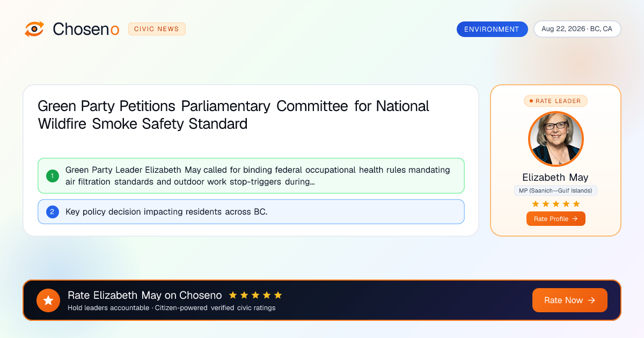Click the first star under MP Saanich label

point(536,204)
